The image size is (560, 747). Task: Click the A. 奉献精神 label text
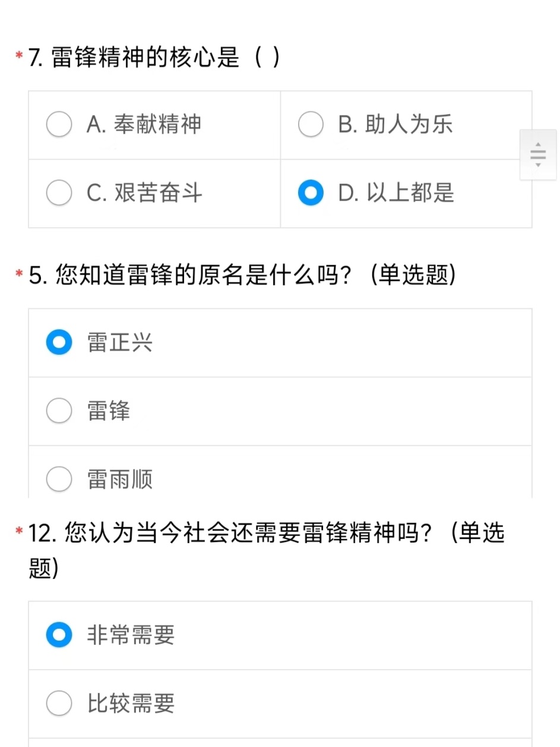click(144, 125)
